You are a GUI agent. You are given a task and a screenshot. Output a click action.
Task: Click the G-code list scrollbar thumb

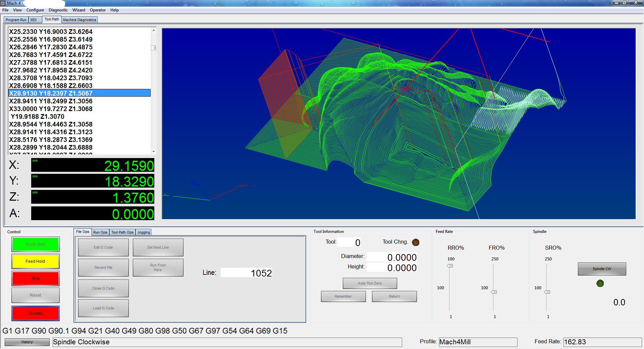click(154, 48)
